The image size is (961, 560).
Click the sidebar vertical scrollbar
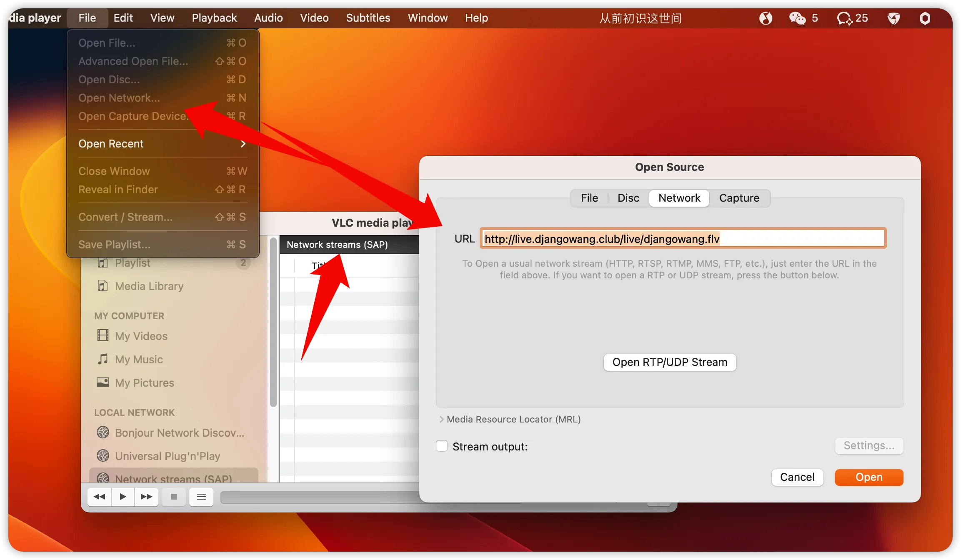click(273, 322)
